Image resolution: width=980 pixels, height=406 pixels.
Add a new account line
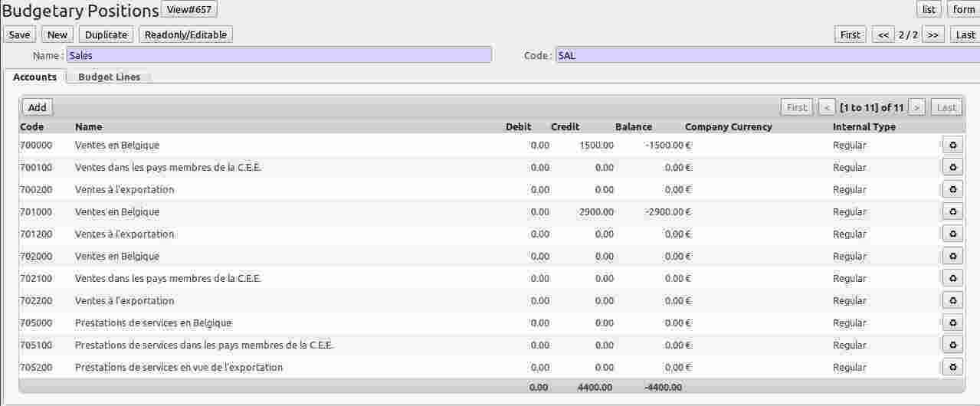[38, 108]
